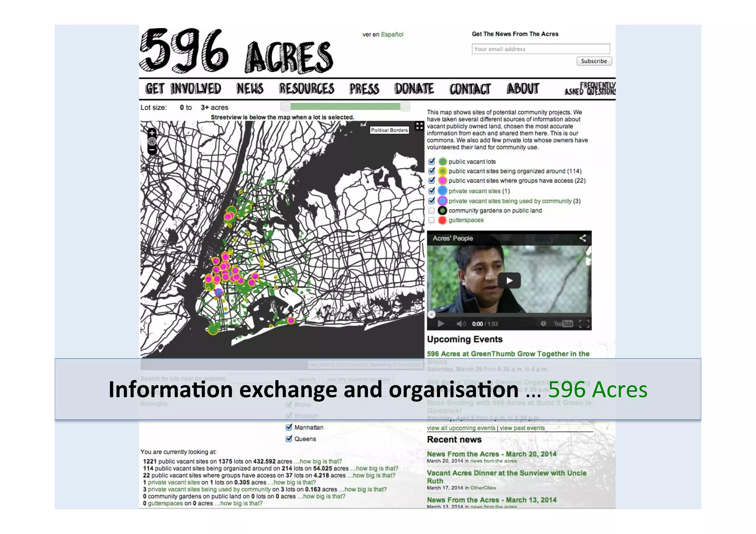Uncheck public vacant sites being organized around

[432, 171]
